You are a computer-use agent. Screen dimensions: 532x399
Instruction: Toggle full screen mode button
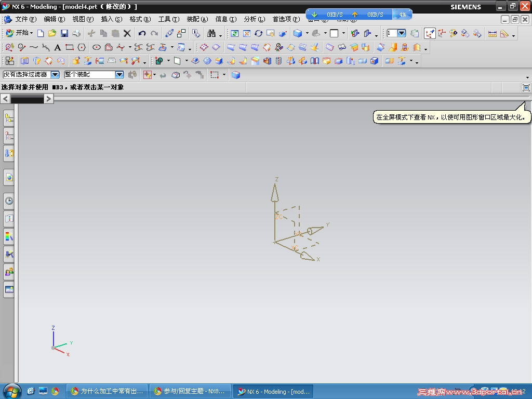point(526,88)
